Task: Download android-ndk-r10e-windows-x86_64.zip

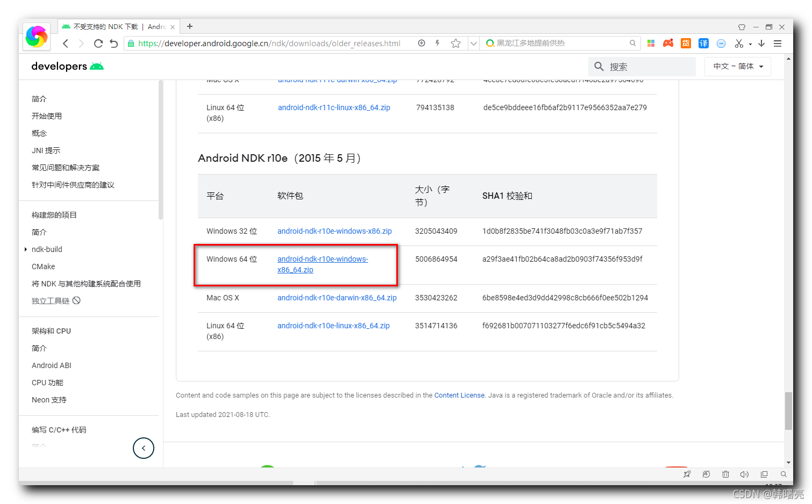Action: (323, 264)
